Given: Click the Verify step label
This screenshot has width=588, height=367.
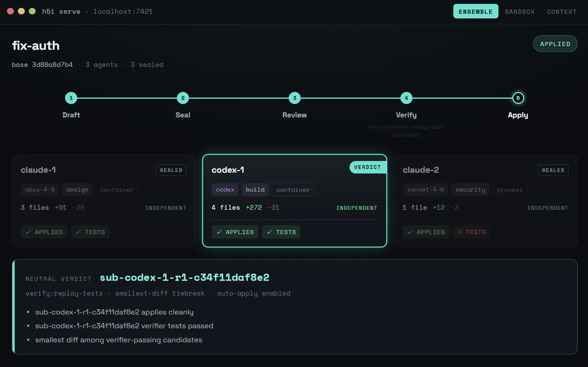Looking at the screenshot, I should (406, 115).
